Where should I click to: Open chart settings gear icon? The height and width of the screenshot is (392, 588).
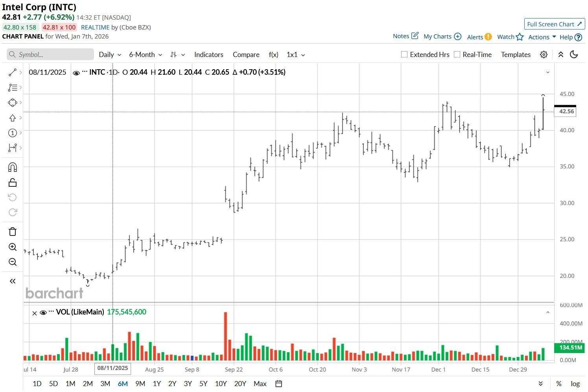click(544, 55)
